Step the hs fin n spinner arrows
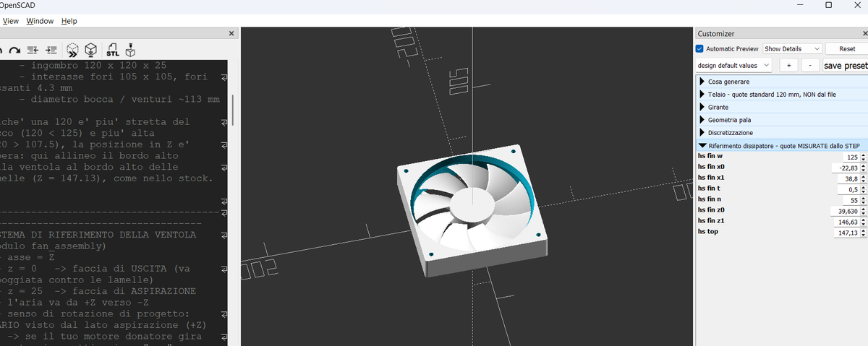The image size is (868, 346). point(863,200)
